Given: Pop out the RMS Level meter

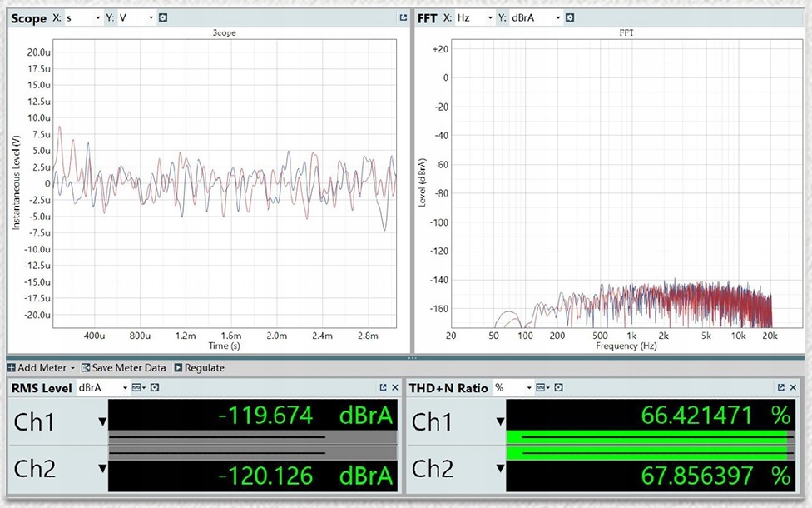Looking at the screenshot, I should (x=383, y=387).
